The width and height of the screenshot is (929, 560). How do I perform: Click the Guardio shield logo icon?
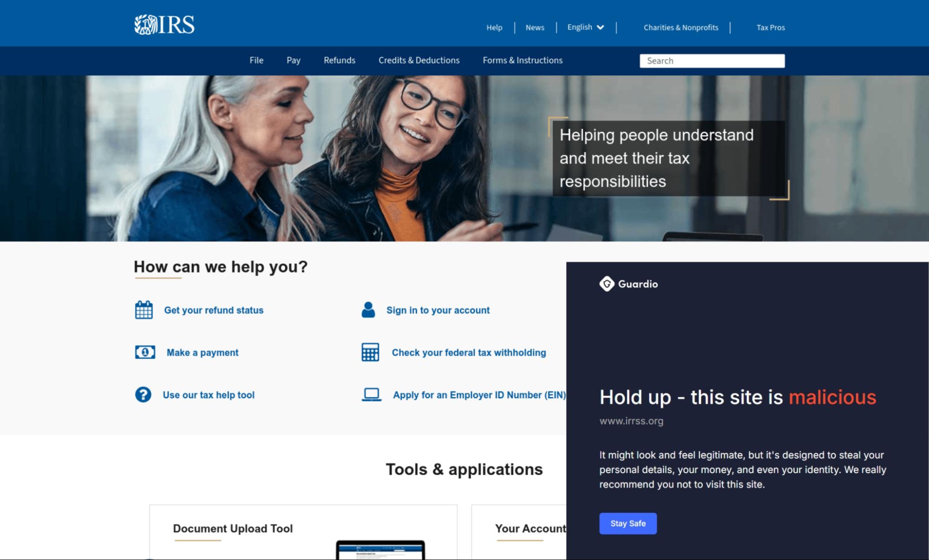point(606,284)
